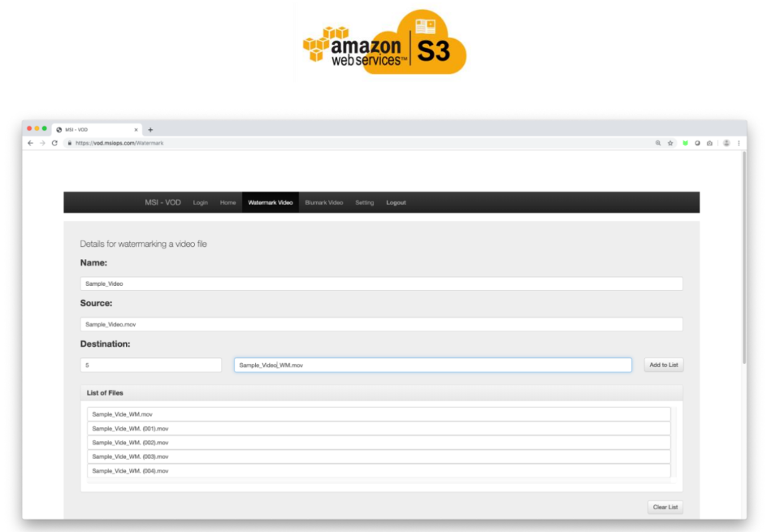This screenshot has width=771, height=532.
Task: Click the Source: label
Action: tap(97, 304)
